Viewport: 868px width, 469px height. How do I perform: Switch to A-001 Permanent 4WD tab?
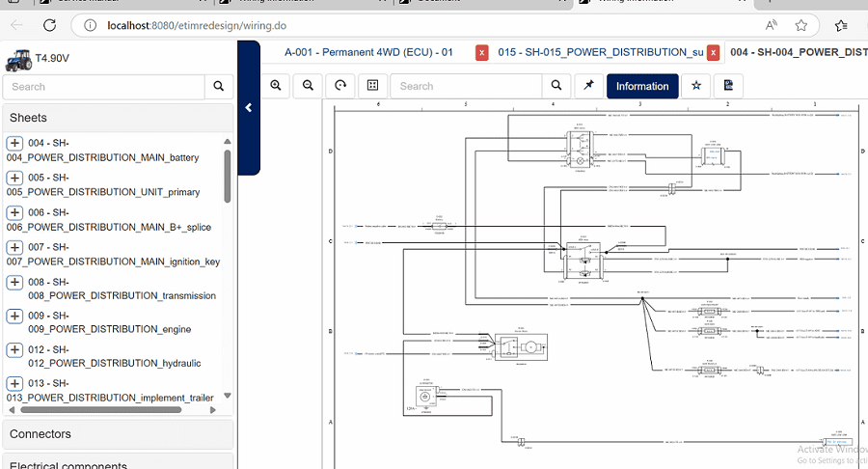[368, 52]
